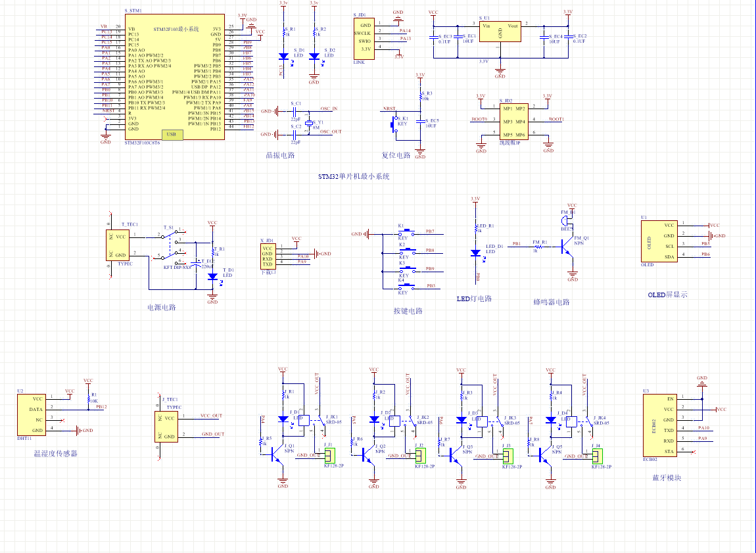Click the OLED屏显示 section title

(x=667, y=295)
